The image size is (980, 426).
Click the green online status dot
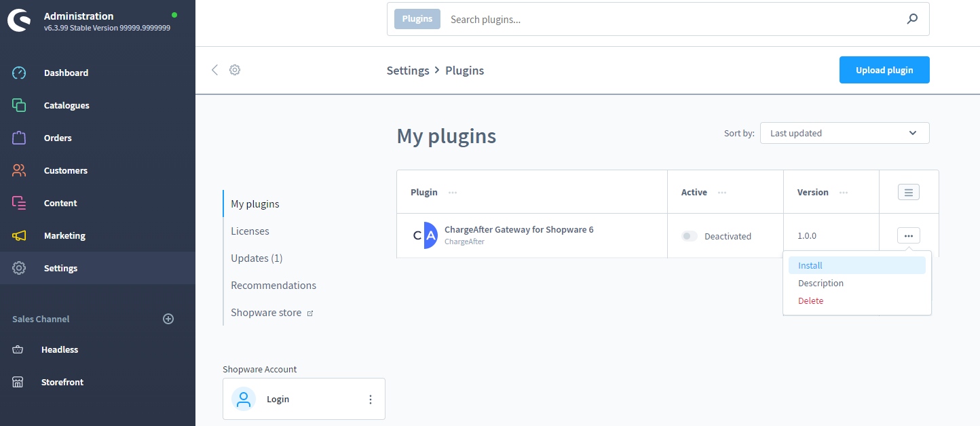point(174,14)
